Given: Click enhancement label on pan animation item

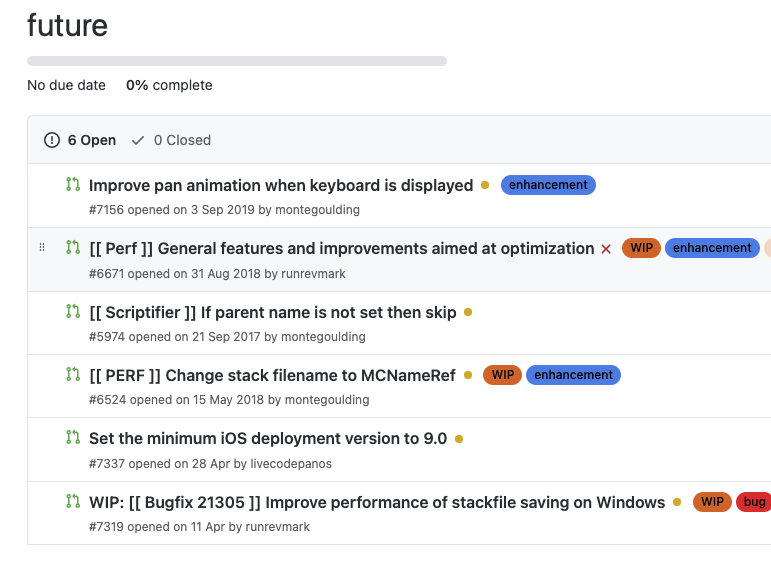Looking at the screenshot, I should pyautogui.click(x=548, y=185).
